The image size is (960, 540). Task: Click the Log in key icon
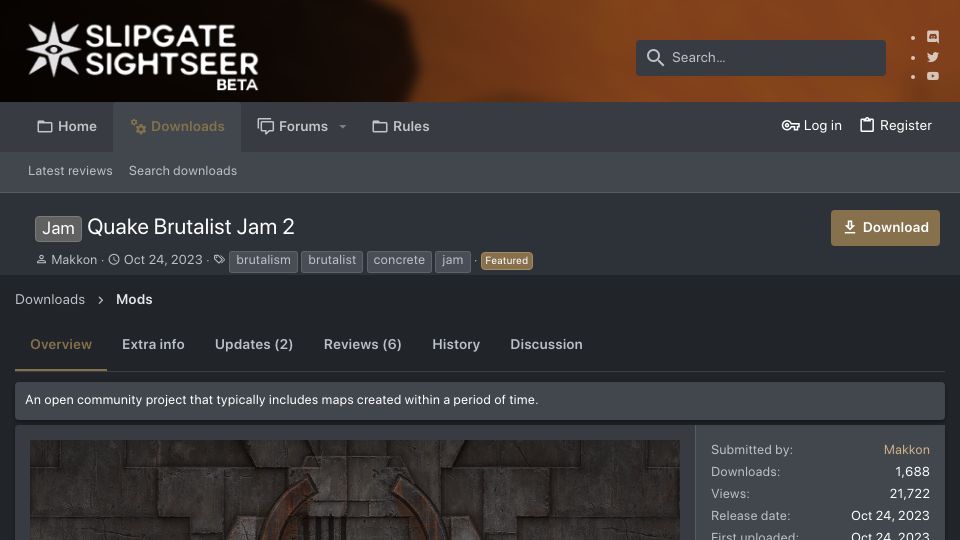790,126
